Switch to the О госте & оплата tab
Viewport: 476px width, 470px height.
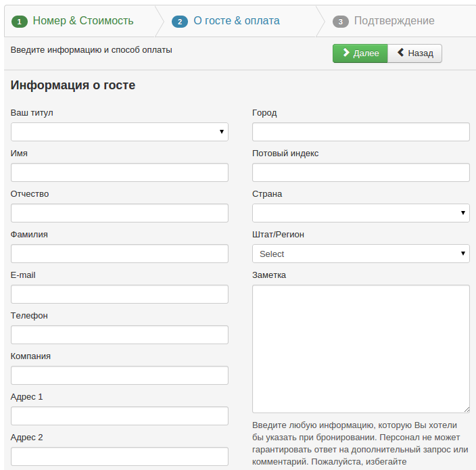click(x=236, y=21)
